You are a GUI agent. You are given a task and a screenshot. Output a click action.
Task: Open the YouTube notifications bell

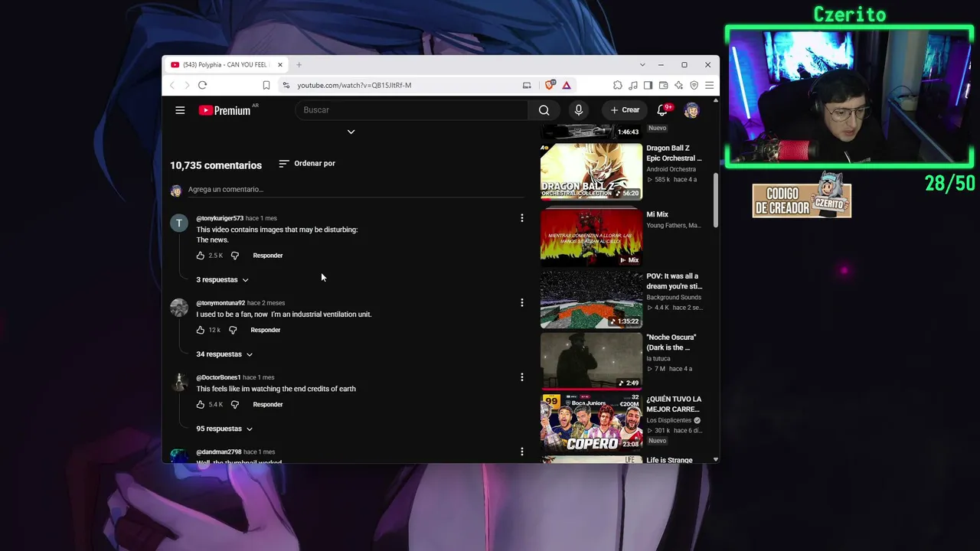[x=663, y=110]
